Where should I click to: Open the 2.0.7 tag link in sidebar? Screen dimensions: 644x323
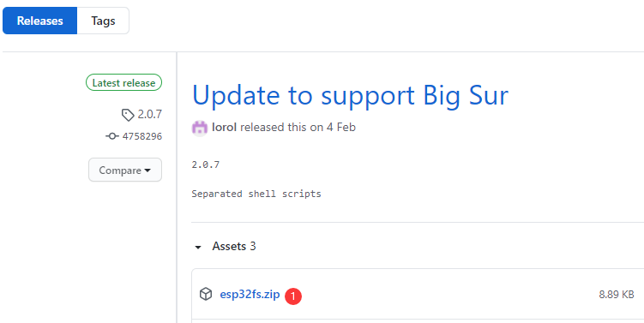(x=149, y=115)
